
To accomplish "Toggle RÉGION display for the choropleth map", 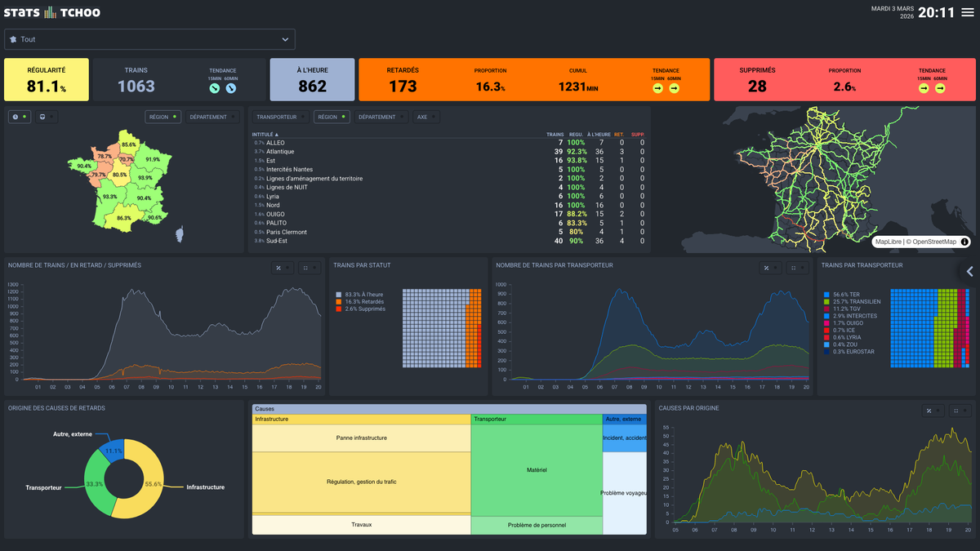I will click(163, 117).
